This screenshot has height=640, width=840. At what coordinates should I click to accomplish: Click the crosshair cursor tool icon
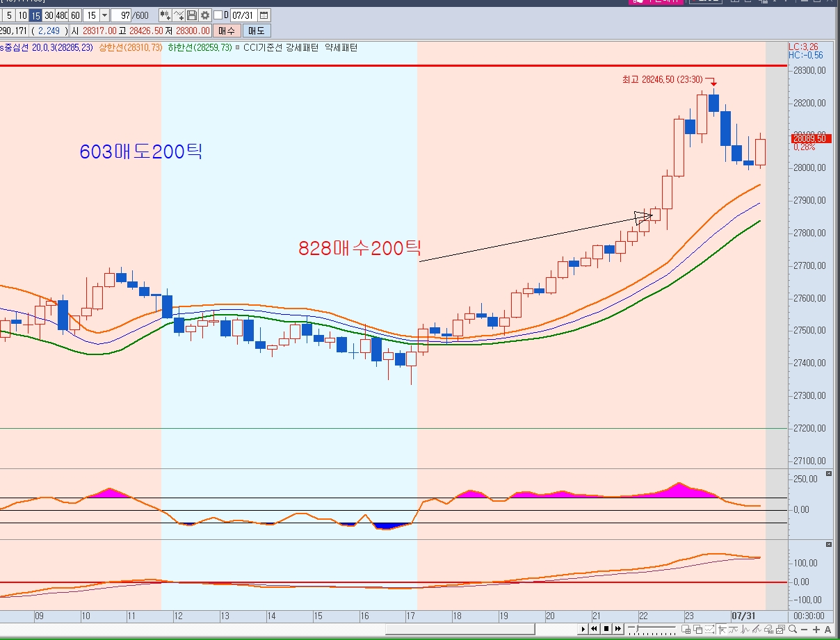(722, 630)
